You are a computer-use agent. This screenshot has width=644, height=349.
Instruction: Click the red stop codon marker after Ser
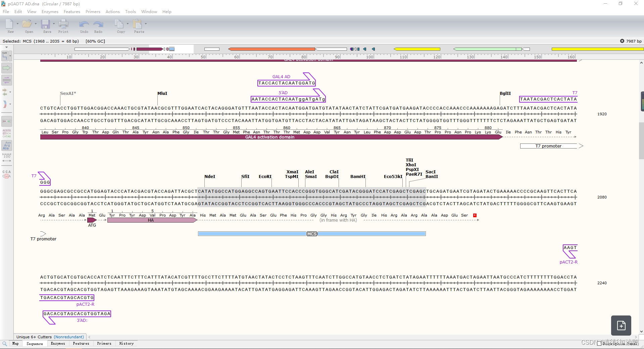point(475,215)
